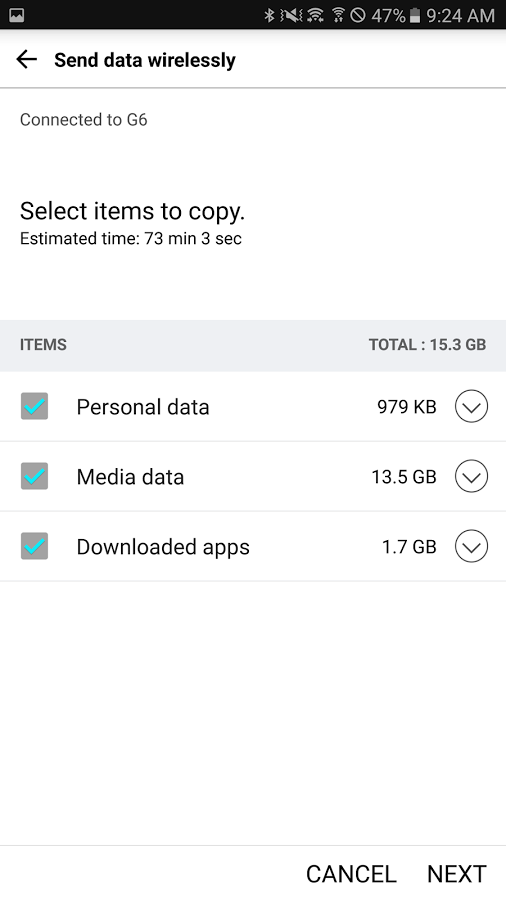Viewport: 506px width, 900px height.
Task: Tap the back arrow icon
Action: pyautogui.click(x=26, y=59)
